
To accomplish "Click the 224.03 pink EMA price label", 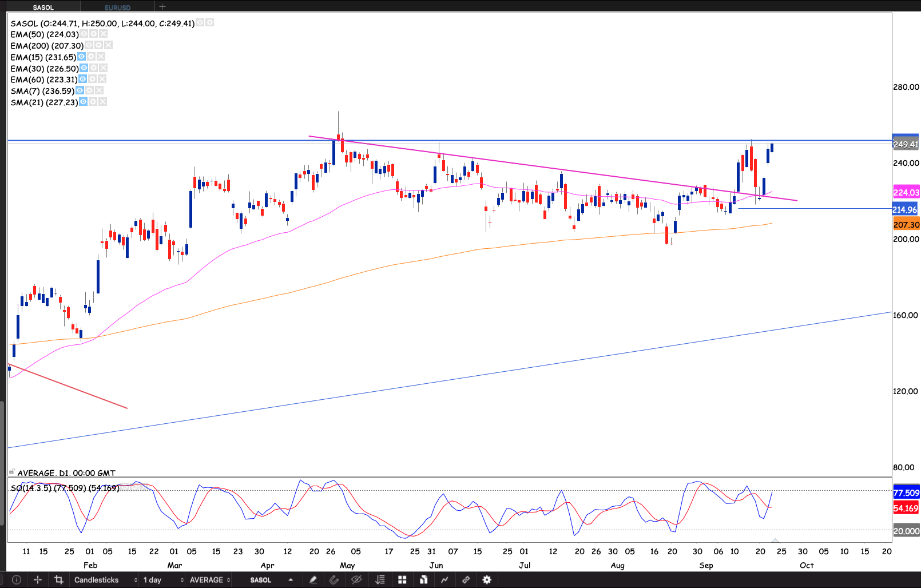I will coord(906,193).
